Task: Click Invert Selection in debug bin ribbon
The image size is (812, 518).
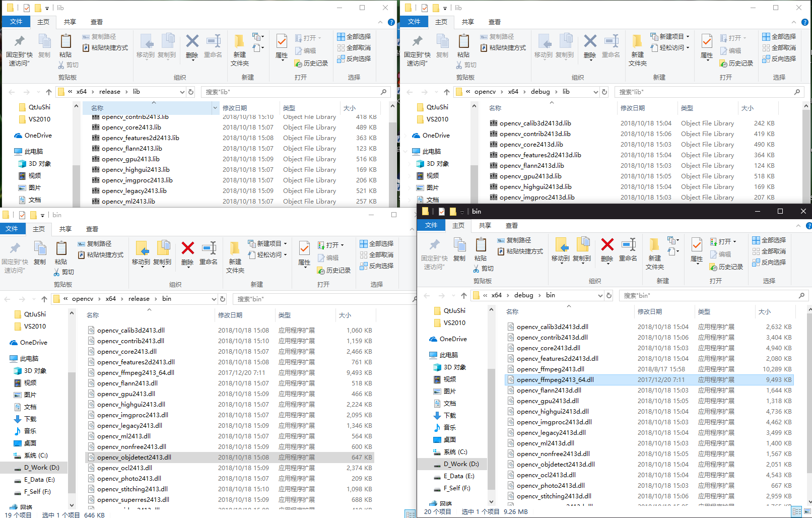Action: tap(769, 262)
